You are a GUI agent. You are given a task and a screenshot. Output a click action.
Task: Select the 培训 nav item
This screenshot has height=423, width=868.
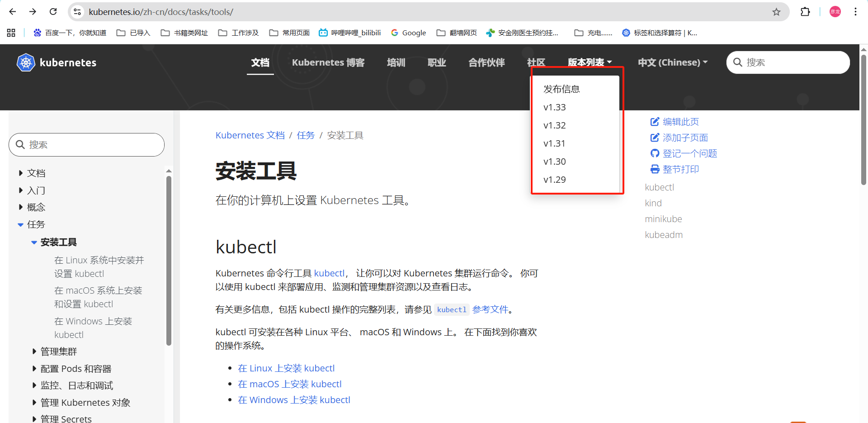click(x=396, y=62)
